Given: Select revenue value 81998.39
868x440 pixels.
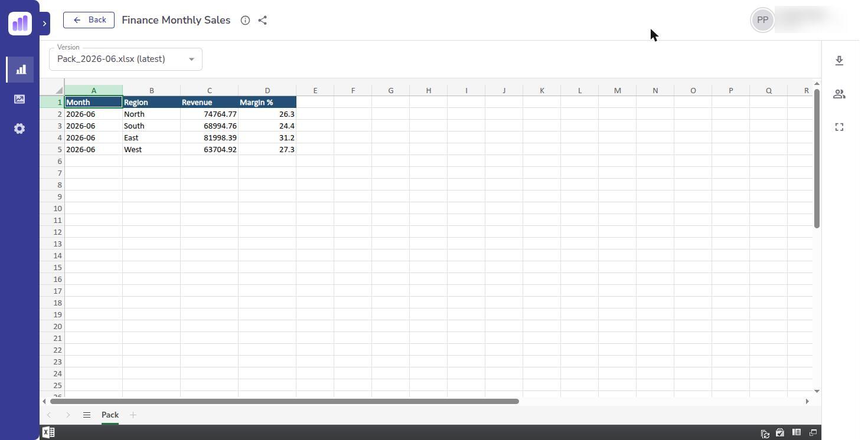Looking at the screenshot, I should [x=209, y=137].
